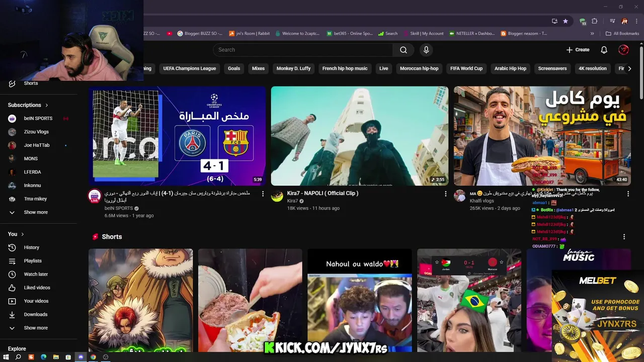Open All Bookmarks folder
644x362 pixels.
(x=622, y=34)
